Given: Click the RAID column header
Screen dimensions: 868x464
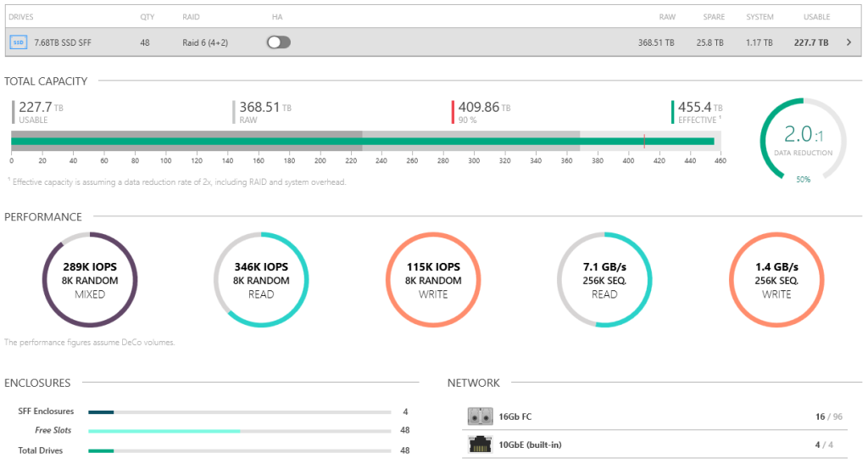Looking at the screenshot, I should pyautogui.click(x=191, y=17).
